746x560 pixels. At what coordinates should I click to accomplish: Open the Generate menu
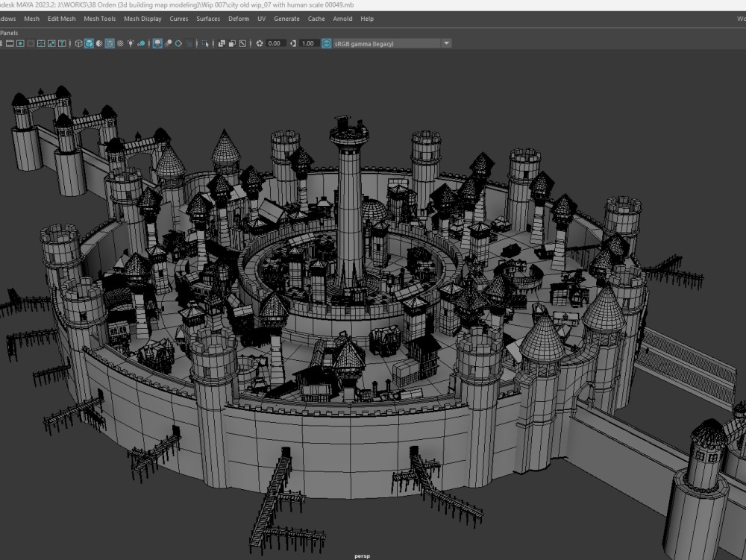[x=286, y=19]
